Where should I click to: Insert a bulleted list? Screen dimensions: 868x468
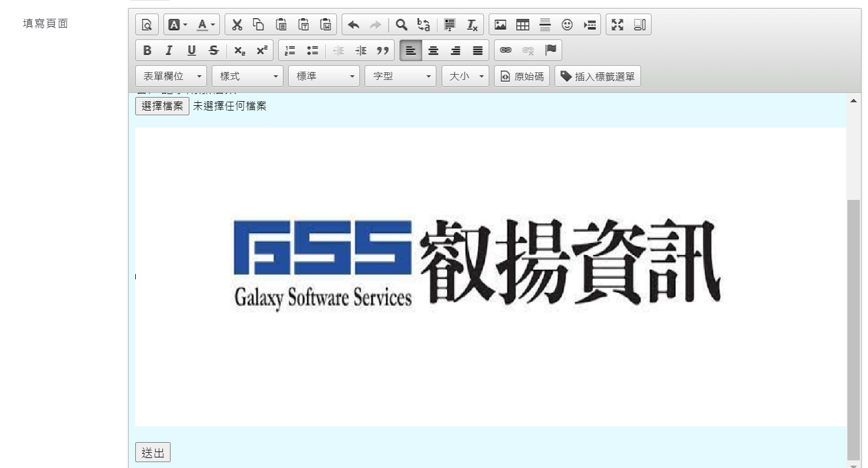point(312,51)
